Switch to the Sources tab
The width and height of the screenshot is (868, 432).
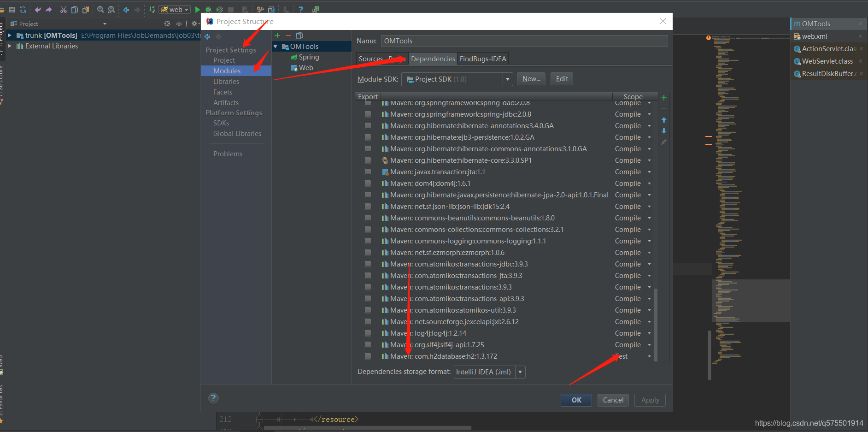370,59
